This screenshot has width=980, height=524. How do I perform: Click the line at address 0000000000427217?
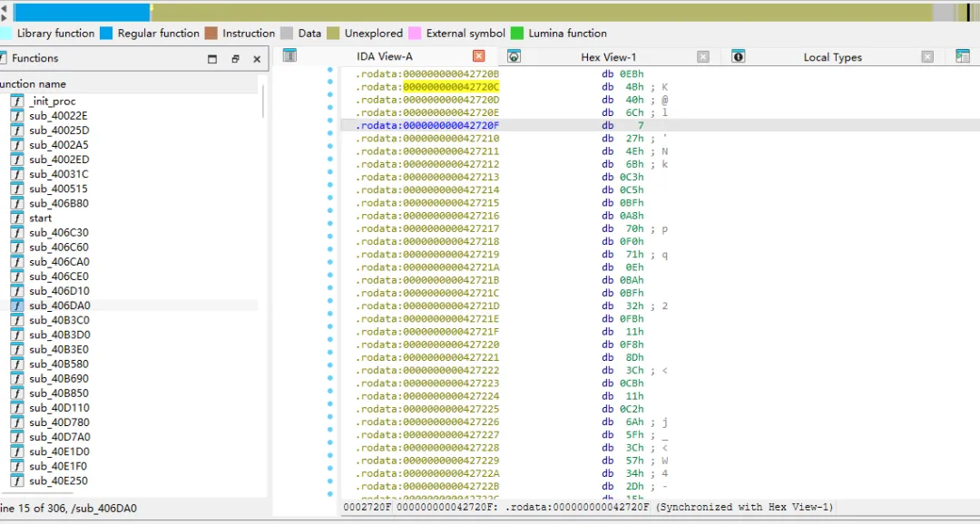pyautogui.click(x=427, y=228)
